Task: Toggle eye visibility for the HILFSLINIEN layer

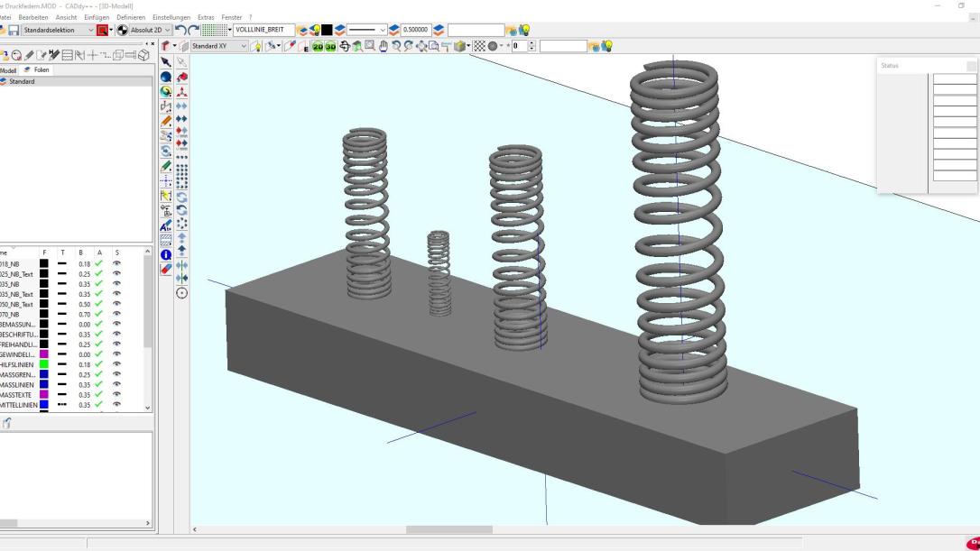Action: click(x=116, y=363)
